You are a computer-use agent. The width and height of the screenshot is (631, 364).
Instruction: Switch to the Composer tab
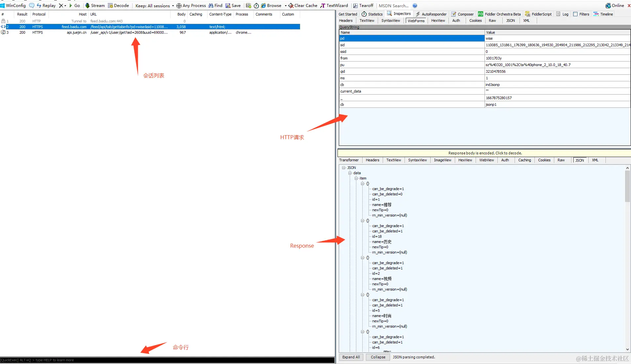click(462, 14)
